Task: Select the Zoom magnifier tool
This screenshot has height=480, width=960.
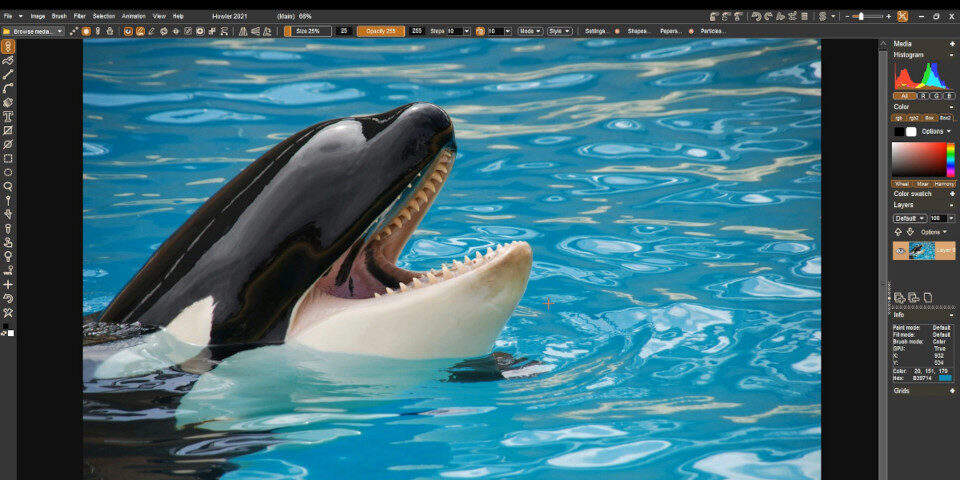Action: tap(8, 186)
